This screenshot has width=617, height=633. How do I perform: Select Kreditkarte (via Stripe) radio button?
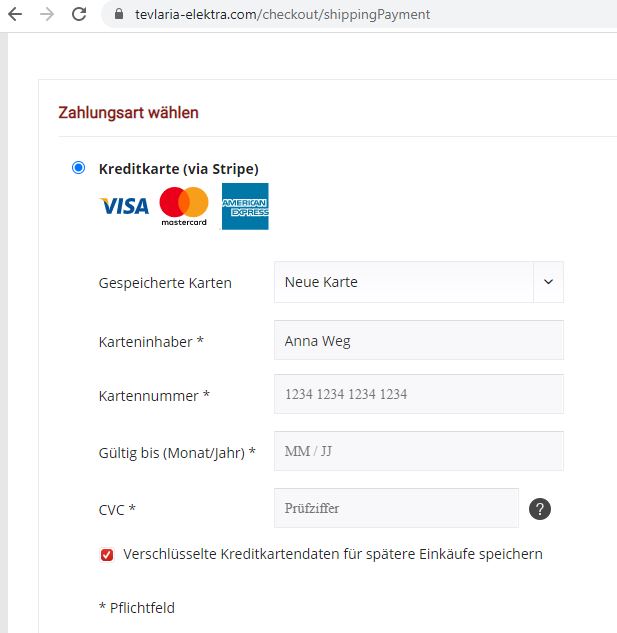(x=78, y=168)
